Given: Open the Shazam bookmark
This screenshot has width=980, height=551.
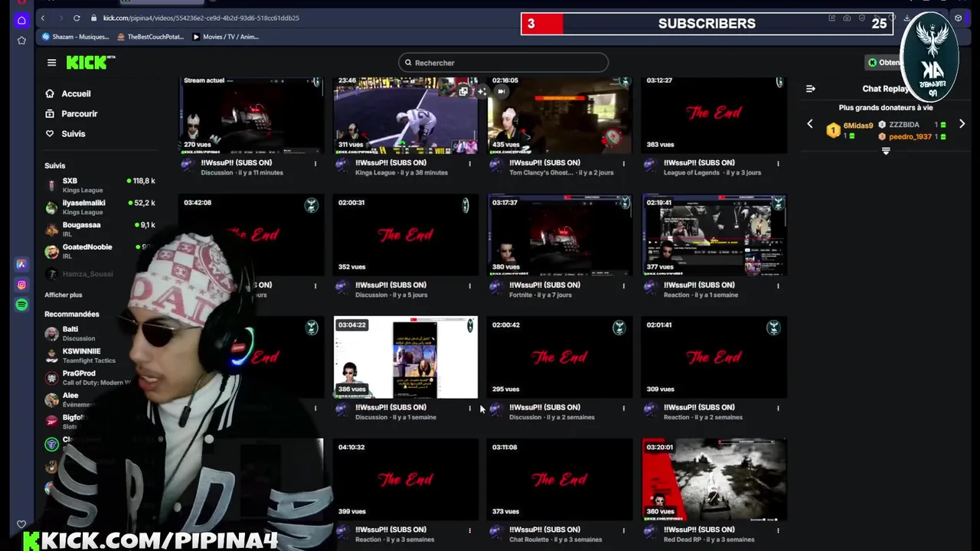Looking at the screenshot, I should pyautogui.click(x=76, y=37).
